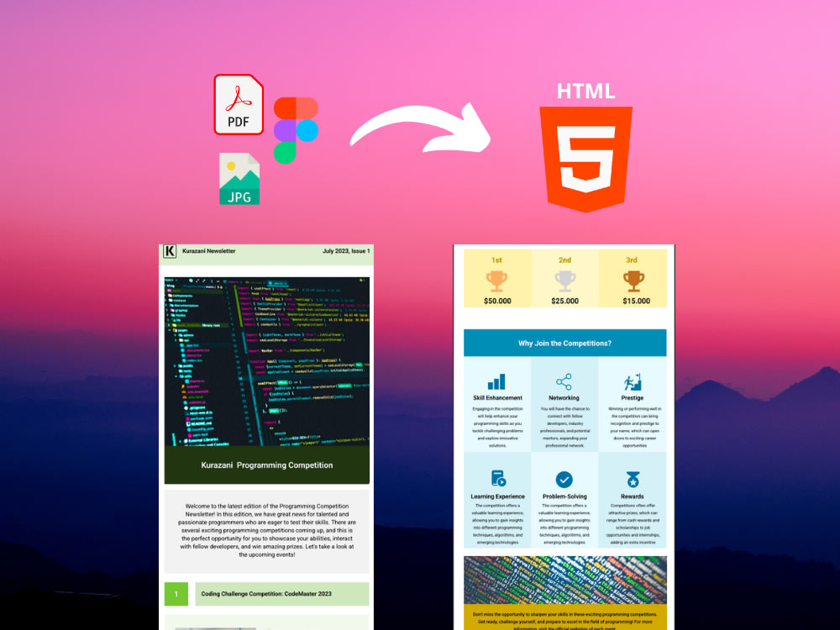Click the bronze 3rd place trophy icon
The width and height of the screenshot is (840, 630).
[x=633, y=281]
